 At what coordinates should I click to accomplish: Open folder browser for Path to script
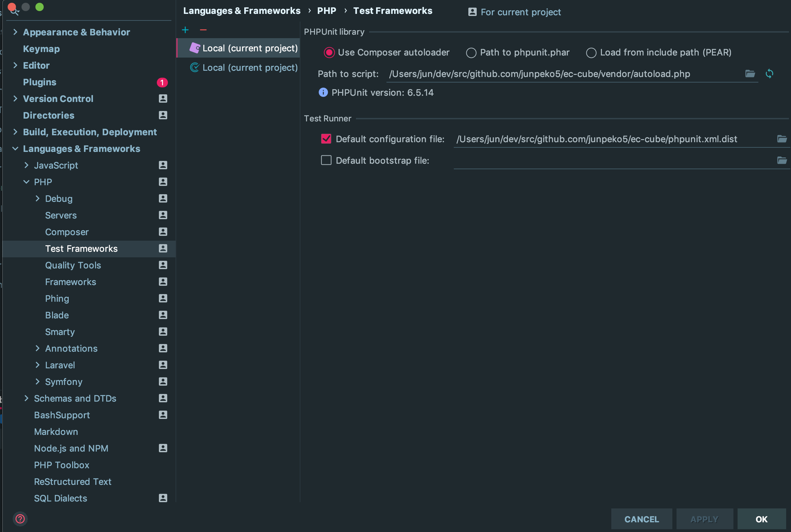pyautogui.click(x=750, y=74)
